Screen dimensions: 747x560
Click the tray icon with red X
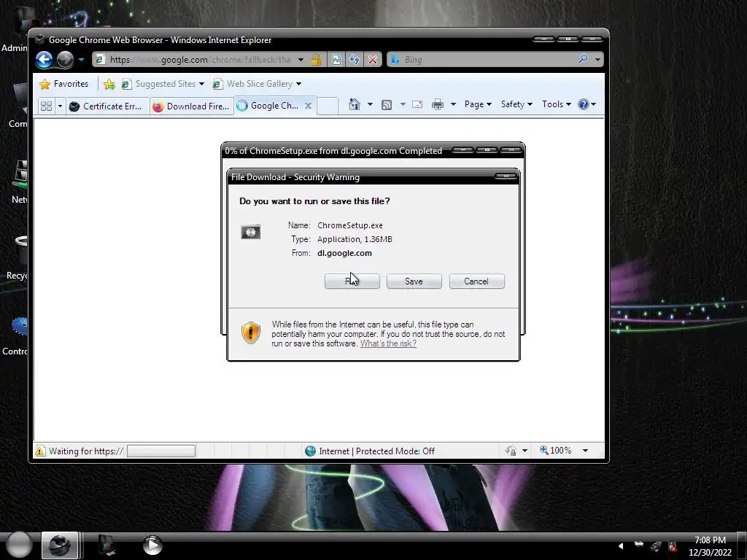[x=672, y=547]
